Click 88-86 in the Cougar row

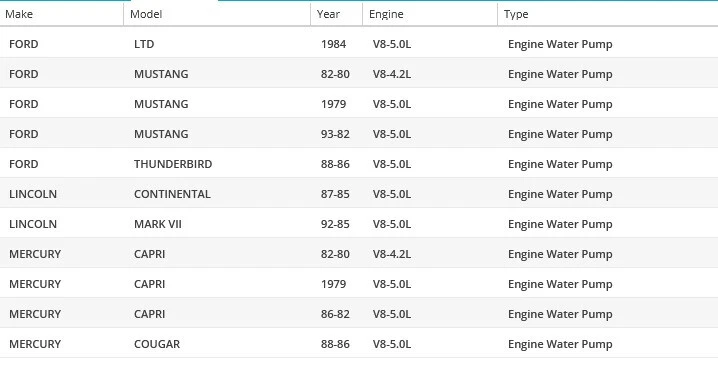[x=335, y=344]
